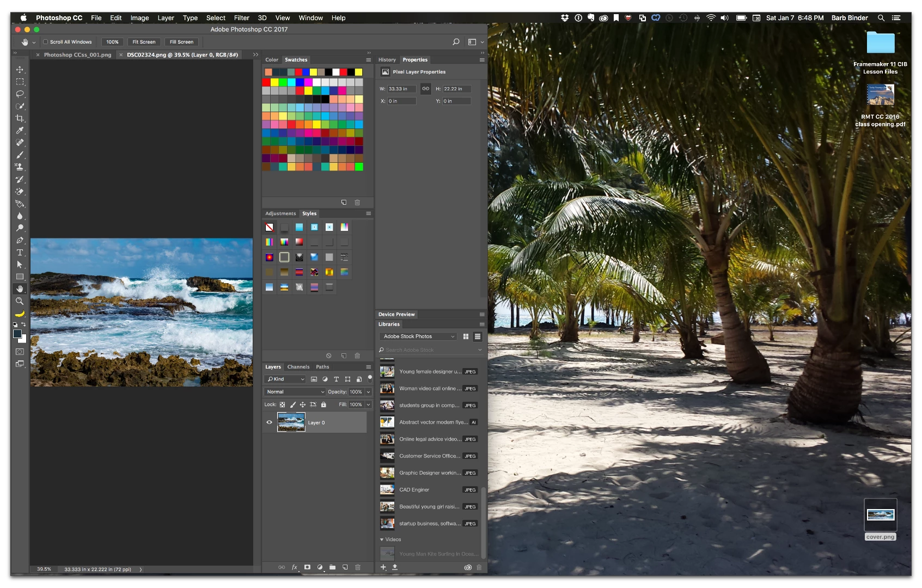922x588 pixels.
Task: Switch to the Photoshop CCss_001.png document tab
Action: [x=77, y=55]
